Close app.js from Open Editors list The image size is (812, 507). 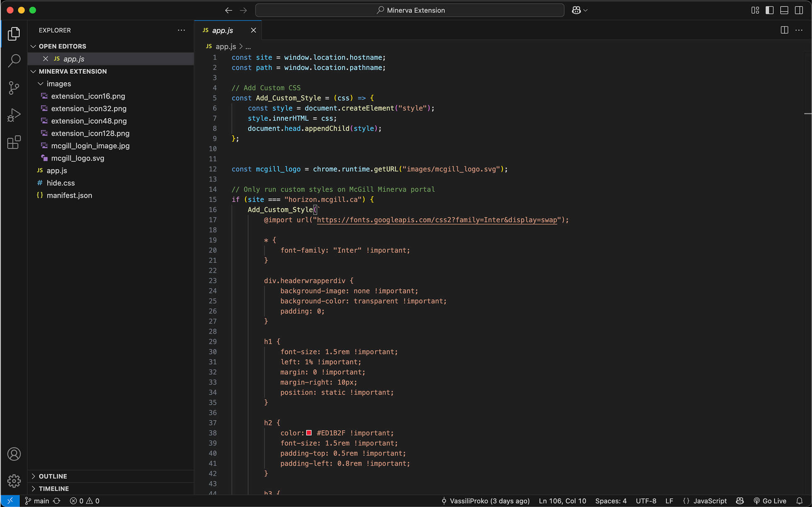[x=46, y=59]
